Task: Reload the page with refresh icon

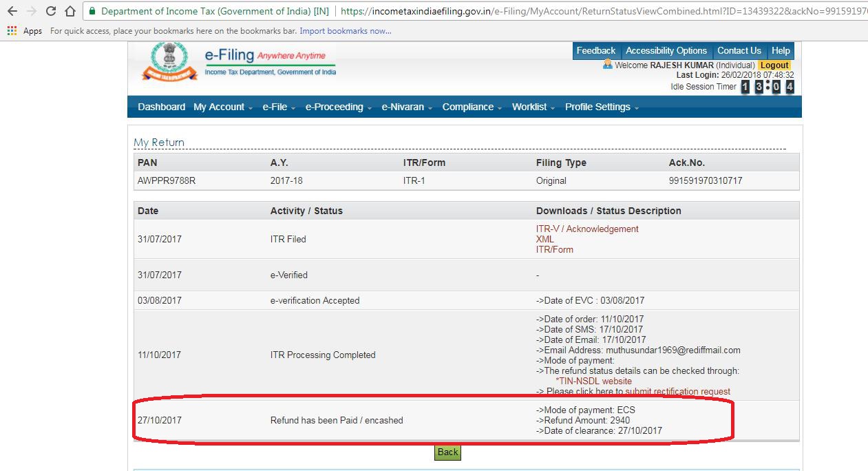Action: (50, 11)
